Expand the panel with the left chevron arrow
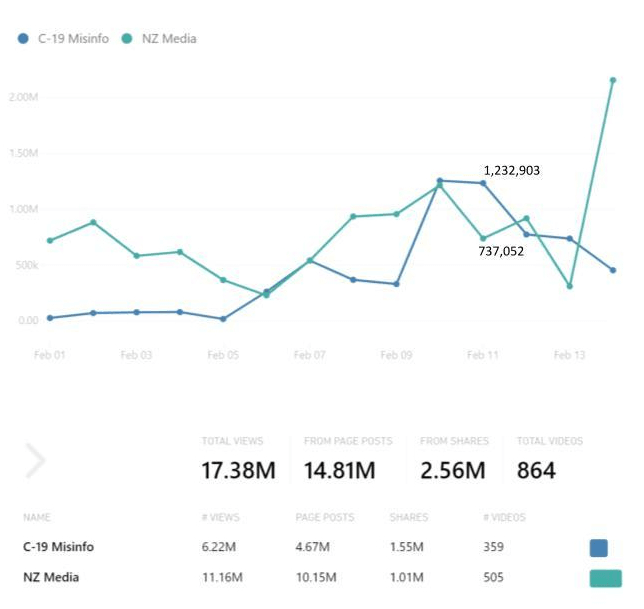This screenshot has width=644, height=609. (x=35, y=461)
